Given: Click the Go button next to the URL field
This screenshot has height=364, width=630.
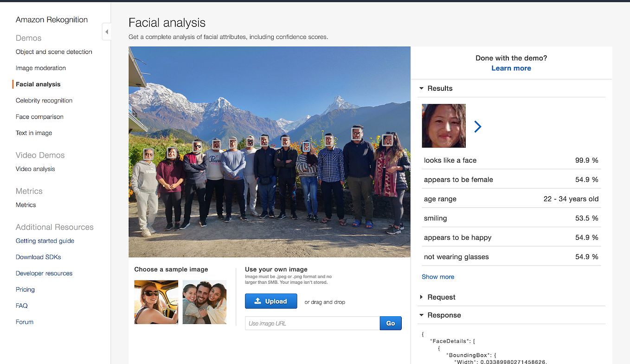Looking at the screenshot, I should point(390,323).
